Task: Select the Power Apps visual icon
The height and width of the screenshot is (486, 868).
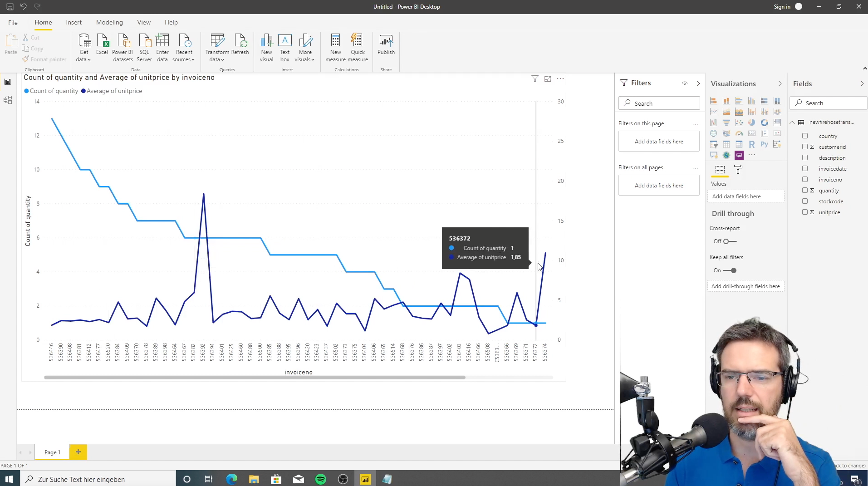Action: pyautogui.click(x=739, y=155)
